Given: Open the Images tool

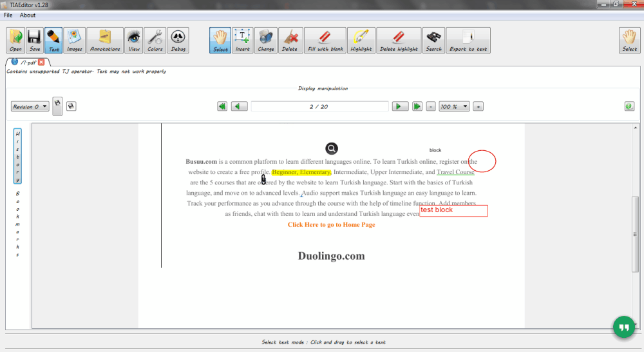Looking at the screenshot, I should [x=74, y=41].
